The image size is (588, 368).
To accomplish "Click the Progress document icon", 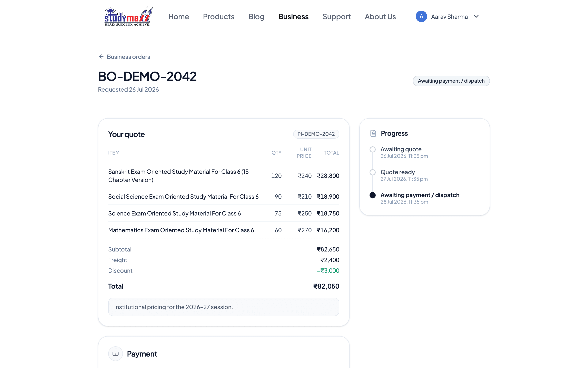I will pyautogui.click(x=373, y=133).
